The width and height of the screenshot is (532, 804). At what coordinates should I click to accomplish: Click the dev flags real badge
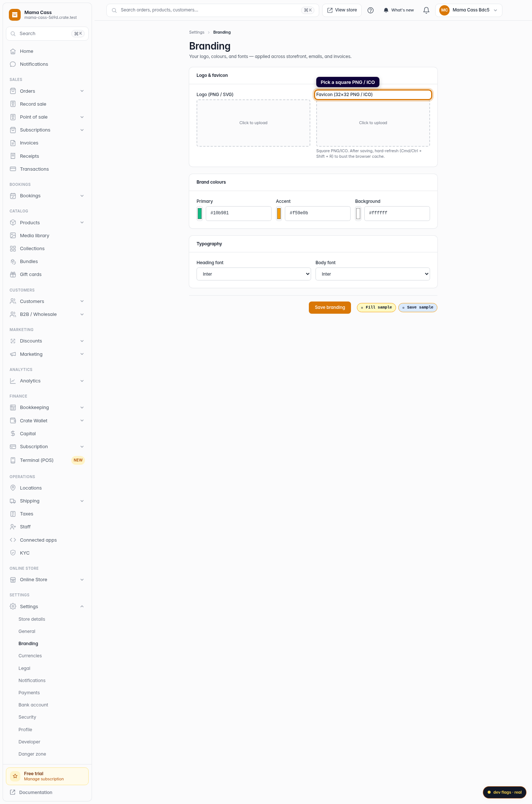[x=505, y=792]
